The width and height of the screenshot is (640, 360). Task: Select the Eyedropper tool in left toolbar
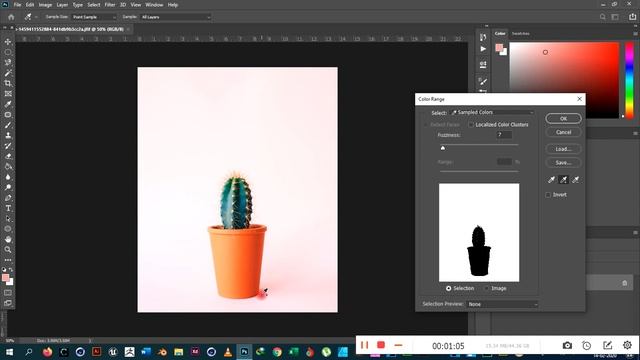8,104
